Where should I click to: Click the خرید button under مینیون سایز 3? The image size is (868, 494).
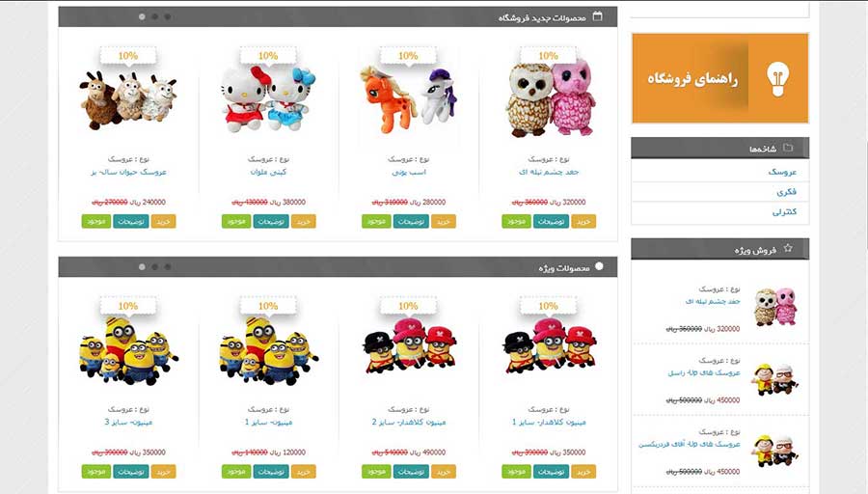tap(163, 472)
